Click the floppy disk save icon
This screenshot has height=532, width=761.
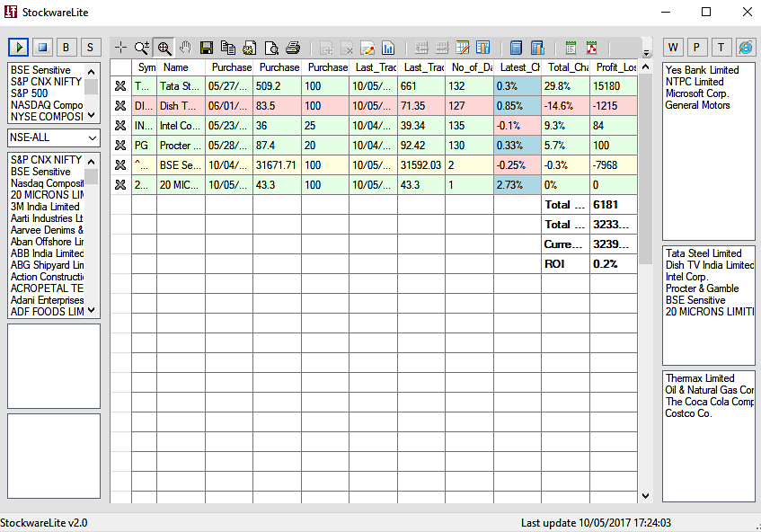(x=207, y=48)
